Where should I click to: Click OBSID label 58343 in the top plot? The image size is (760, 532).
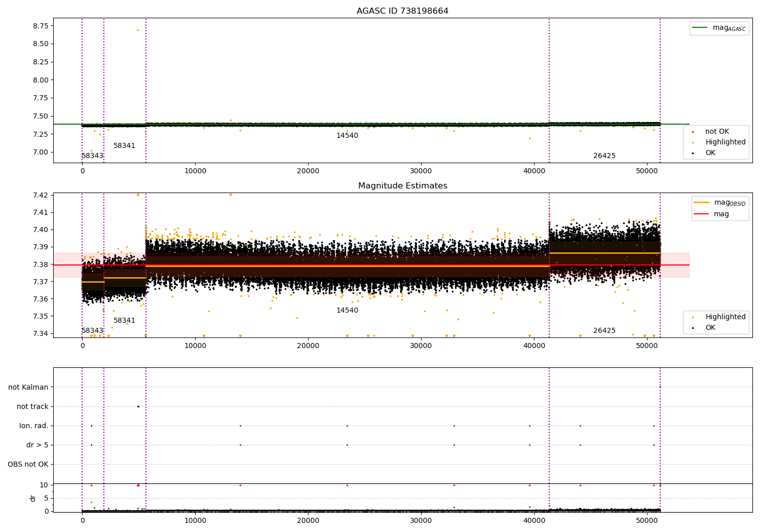click(92, 156)
